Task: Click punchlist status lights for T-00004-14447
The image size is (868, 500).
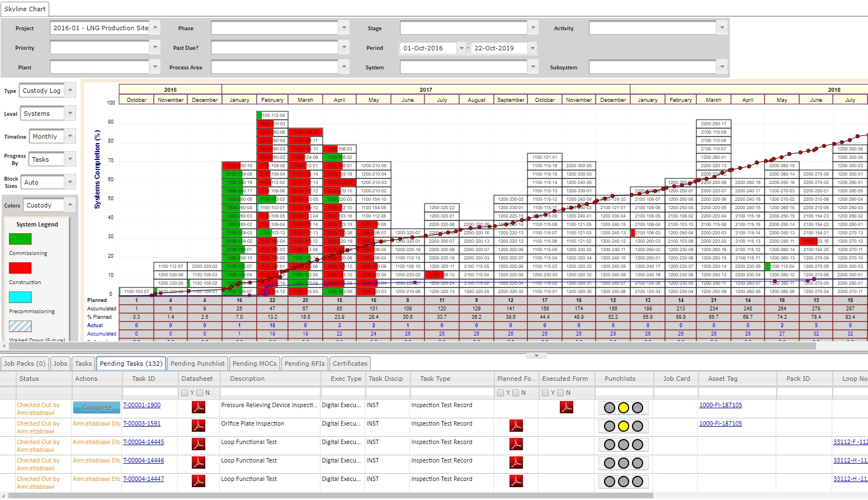Action: (x=624, y=482)
